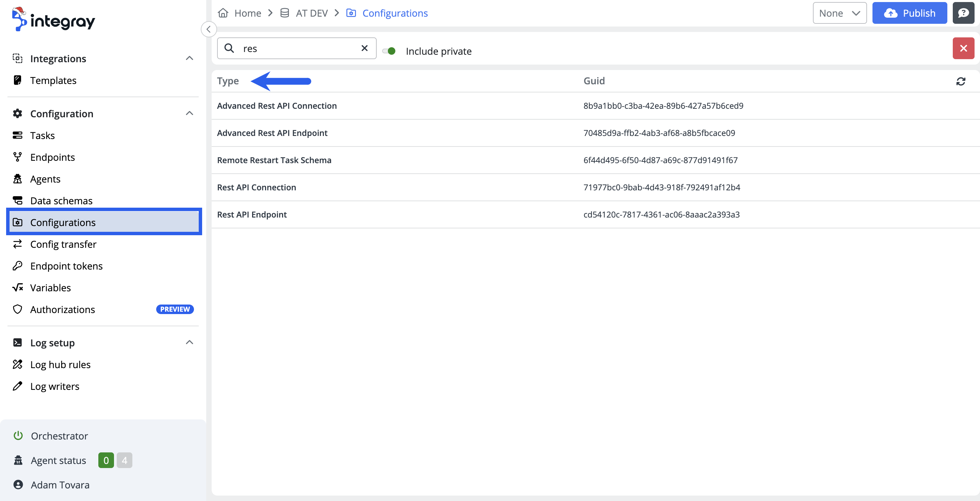Open the chat help icon button
This screenshot has width=980, height=501.
click(963, 13)
